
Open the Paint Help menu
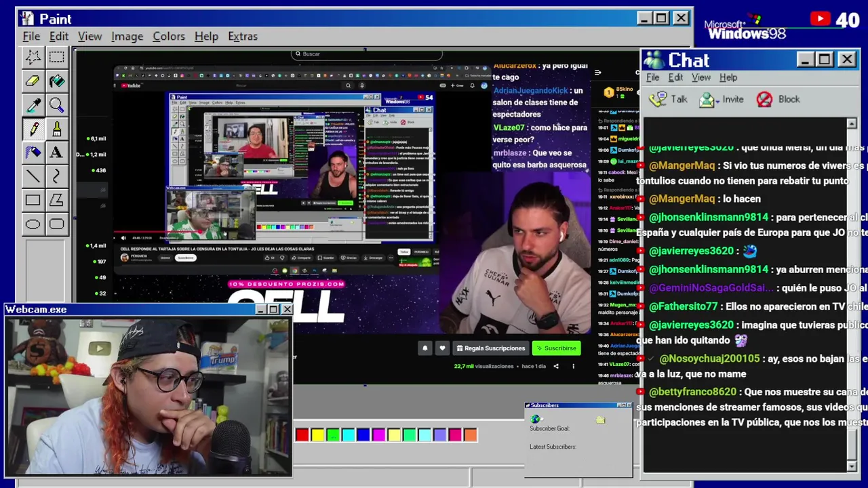(206, 37)
